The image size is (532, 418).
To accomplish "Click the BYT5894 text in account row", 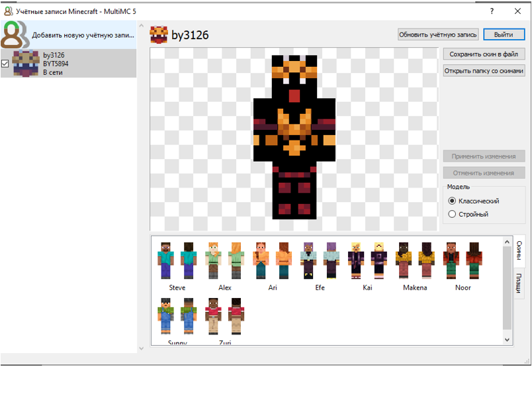I will click(x=56, y=64).
